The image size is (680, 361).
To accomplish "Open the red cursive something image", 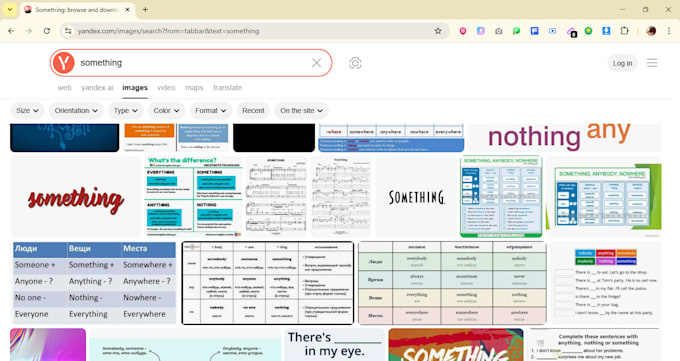I will pos(75,197).
